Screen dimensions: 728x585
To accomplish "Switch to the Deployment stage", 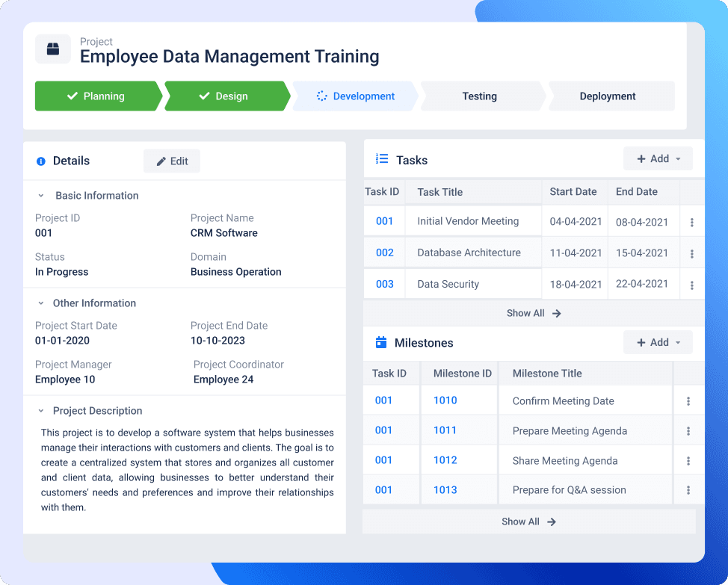I will click(607, 96).
